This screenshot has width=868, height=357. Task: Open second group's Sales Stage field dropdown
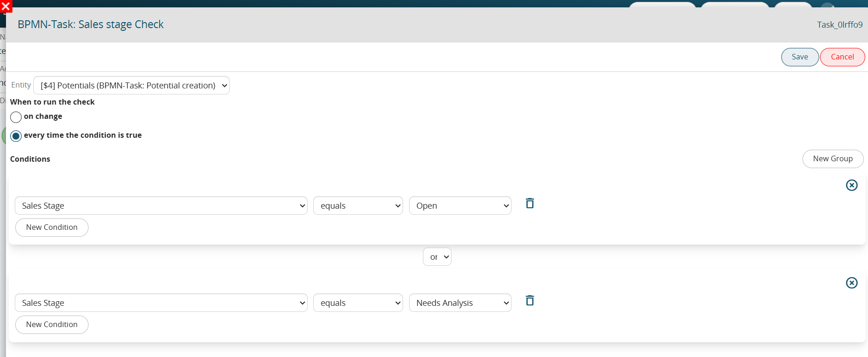tap(161, 303)
